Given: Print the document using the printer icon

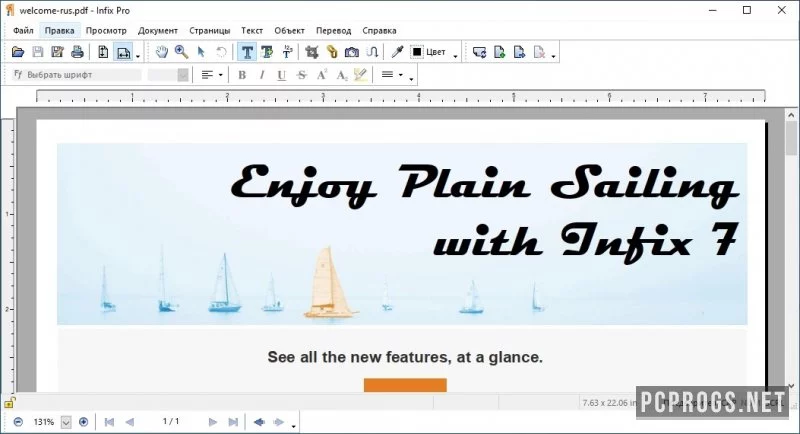Looking at the screenshot, I should pyautogui.click(x=77, y=52).
